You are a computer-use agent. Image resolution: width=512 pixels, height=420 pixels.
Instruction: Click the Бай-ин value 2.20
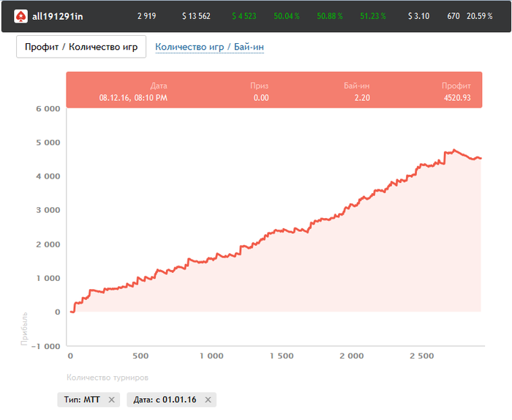pyautogui.click(x=363, y=97)
